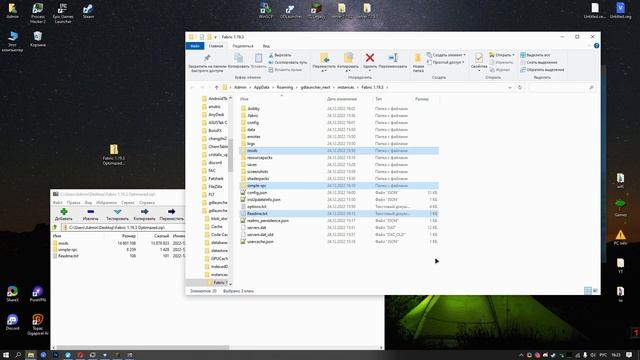Click the New folder ribbon icon

click(x=418, y=58)
